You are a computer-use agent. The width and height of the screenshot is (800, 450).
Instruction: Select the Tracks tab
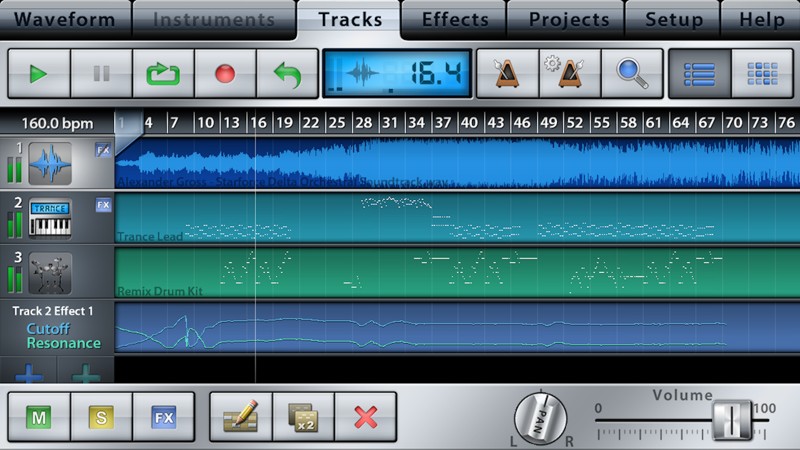[350, 19]
